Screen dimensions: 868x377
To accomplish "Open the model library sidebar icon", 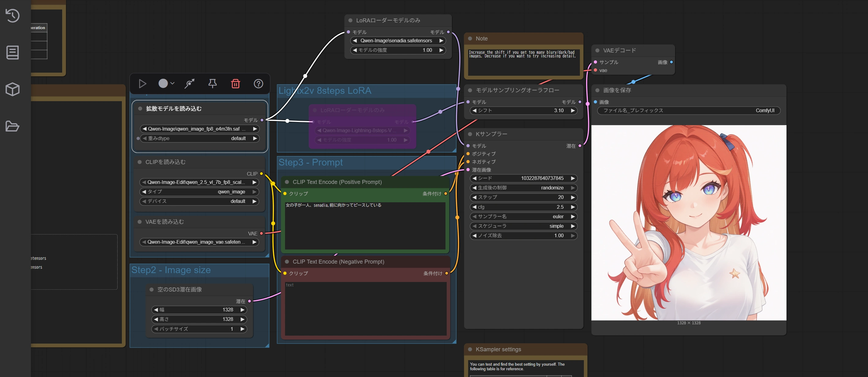I will 13,53.
